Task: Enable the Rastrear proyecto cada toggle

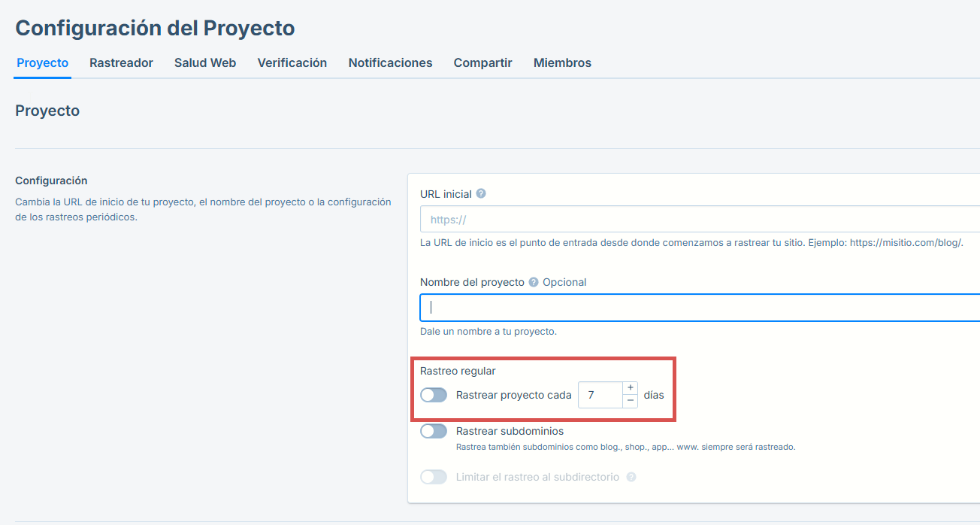Action: click(x=434, y=394)
